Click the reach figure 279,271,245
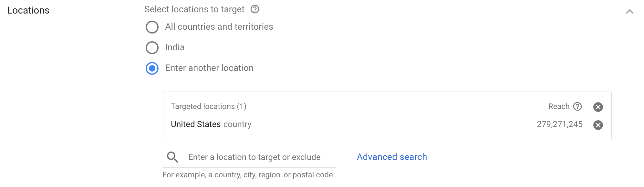Screen dimensions: 644x187 coord(560,124)
